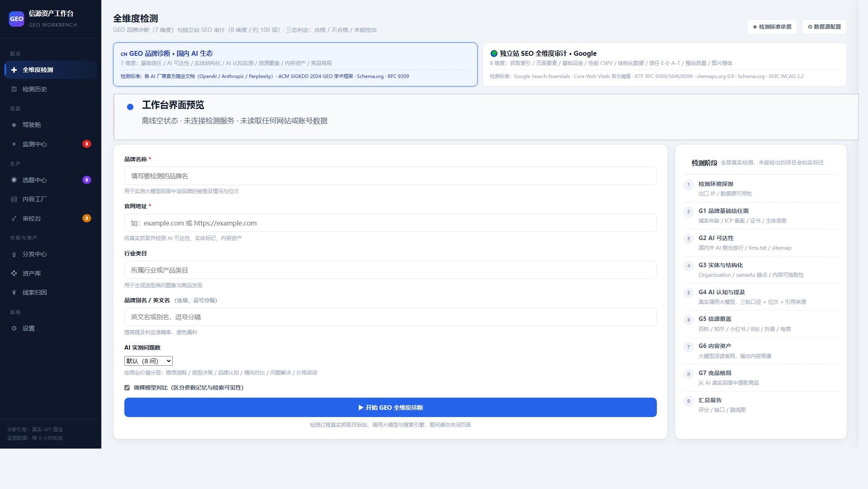The image size is (868, 489).
Task: Open the 驾驶舱 dashboard
Action: (50, 125)
